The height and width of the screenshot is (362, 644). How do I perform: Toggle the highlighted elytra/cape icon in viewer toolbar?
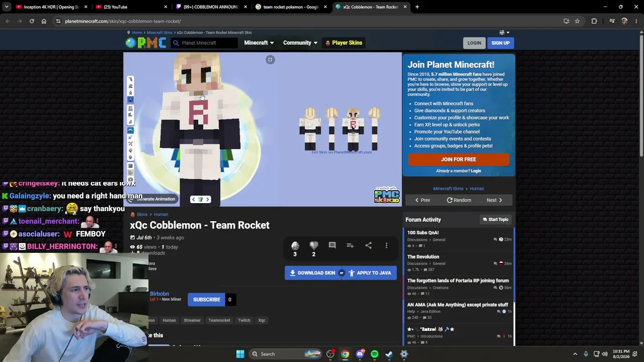click(130, 131)
